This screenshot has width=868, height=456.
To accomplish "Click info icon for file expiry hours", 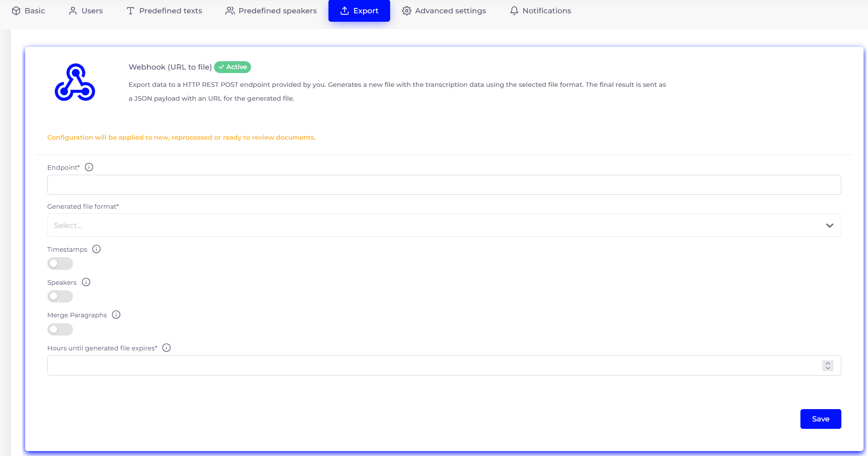I will click(167, 348).
